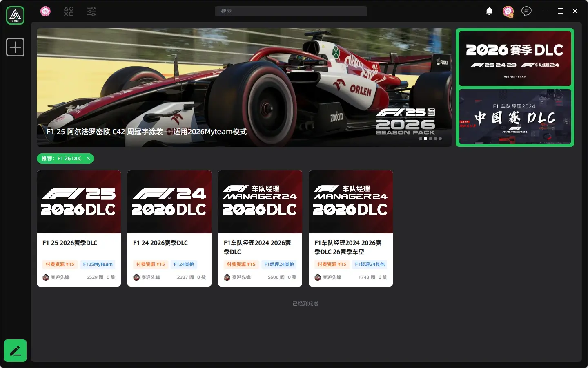This screenshot has width=588, height=368.
Task: Click F125MyTeam tag
Action: [98, 264]
